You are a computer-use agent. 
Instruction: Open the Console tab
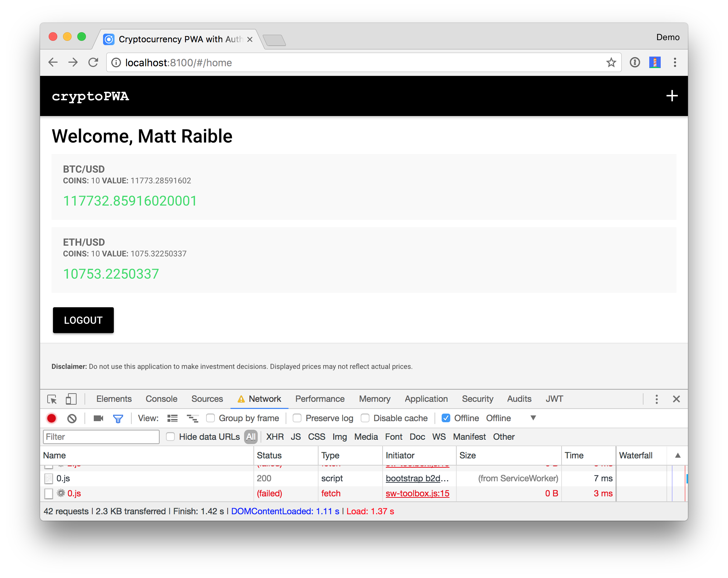[x=161, y=399]
